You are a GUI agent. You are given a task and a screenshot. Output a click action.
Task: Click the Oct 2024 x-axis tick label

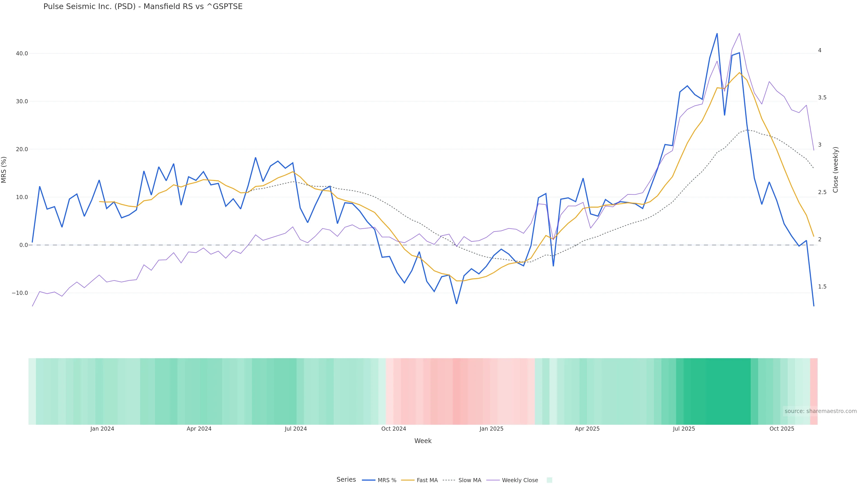pyautogui.click(x=394, y=429)
